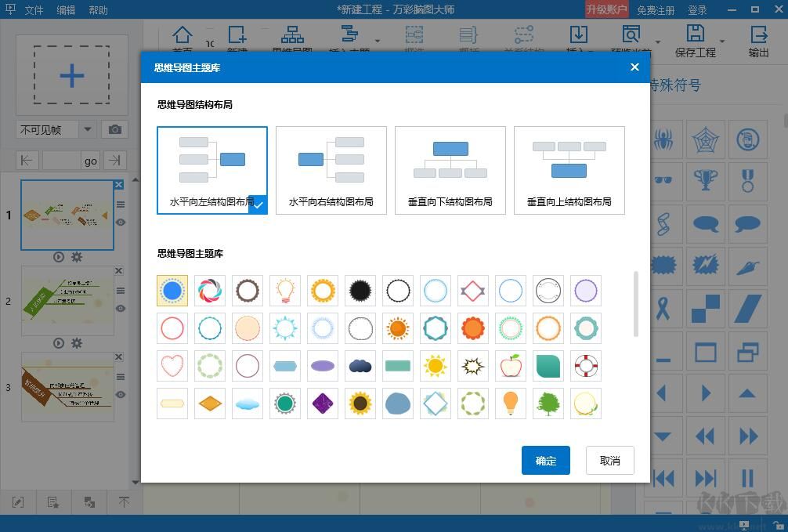
Task: Open the 文件 menu
Action: (33, 9)
